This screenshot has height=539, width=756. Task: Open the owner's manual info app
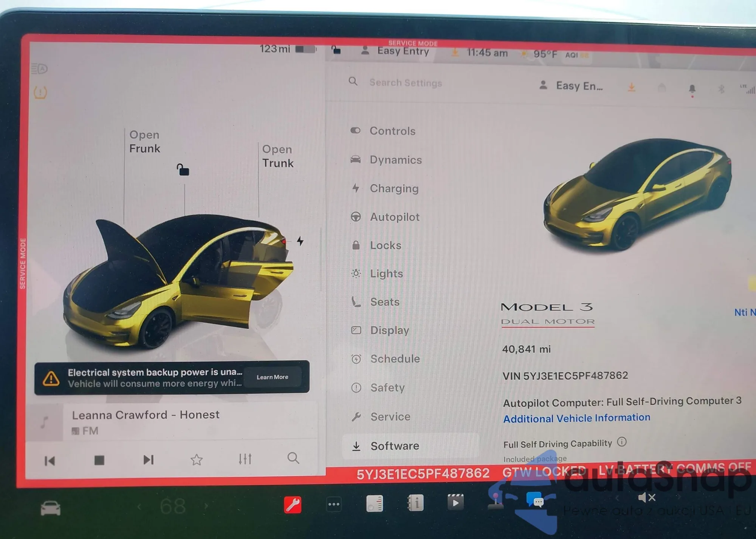pos(415,503)
